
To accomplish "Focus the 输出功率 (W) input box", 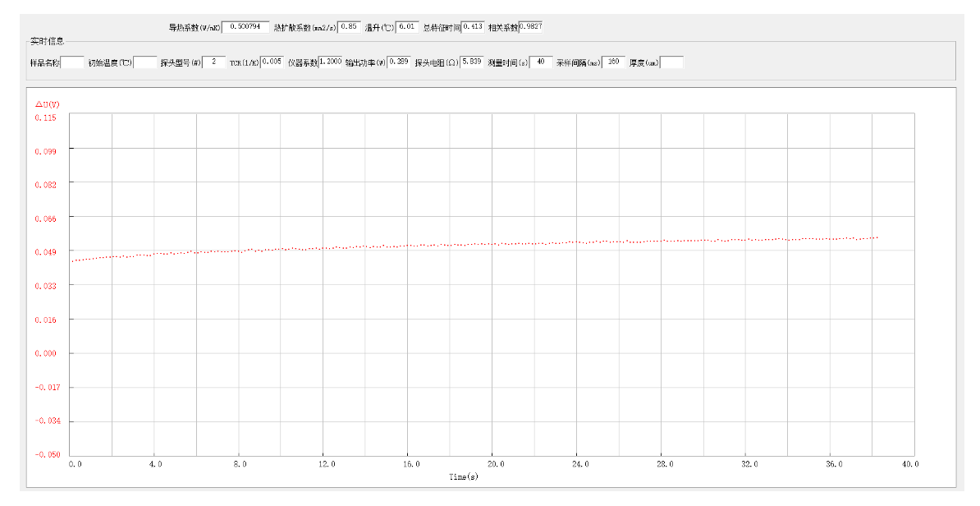I will (399, 62).
